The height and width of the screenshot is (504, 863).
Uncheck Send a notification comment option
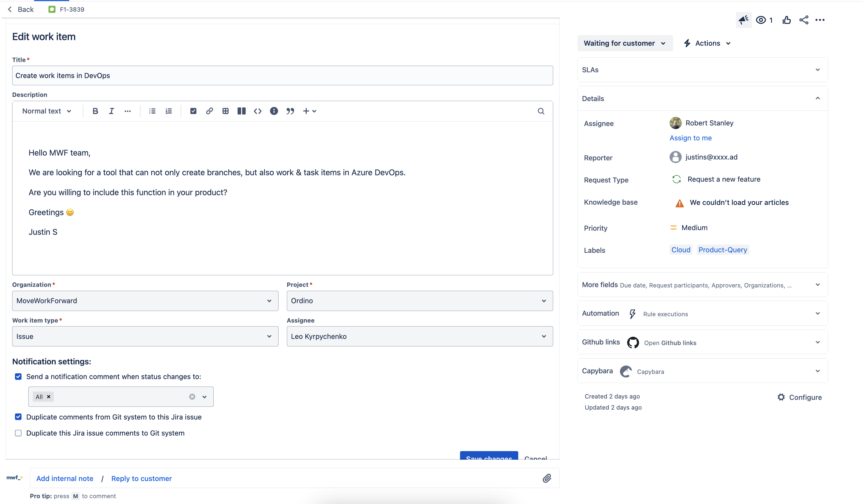[18, 376]
